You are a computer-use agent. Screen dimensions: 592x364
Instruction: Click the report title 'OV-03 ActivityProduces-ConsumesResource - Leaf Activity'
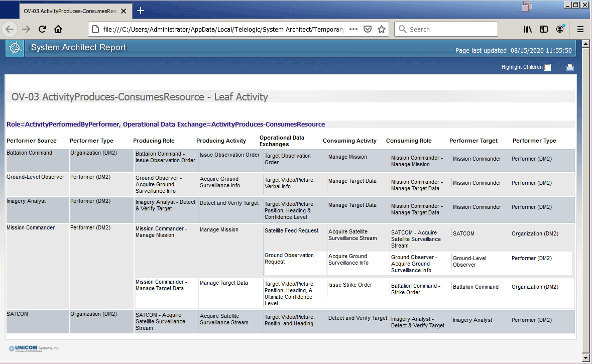point(139,97)
